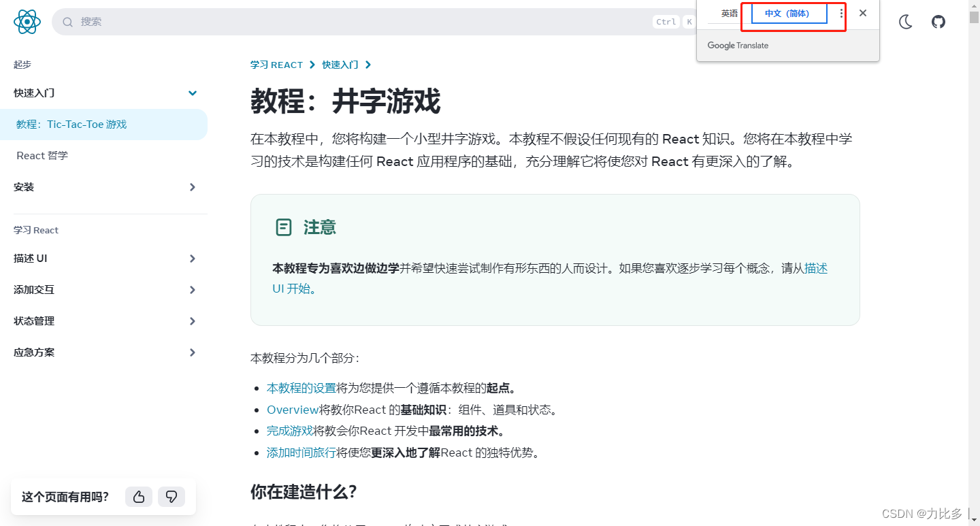Open Google Translate options three-dot menu
980x526 pixels.
pos(841,13)
